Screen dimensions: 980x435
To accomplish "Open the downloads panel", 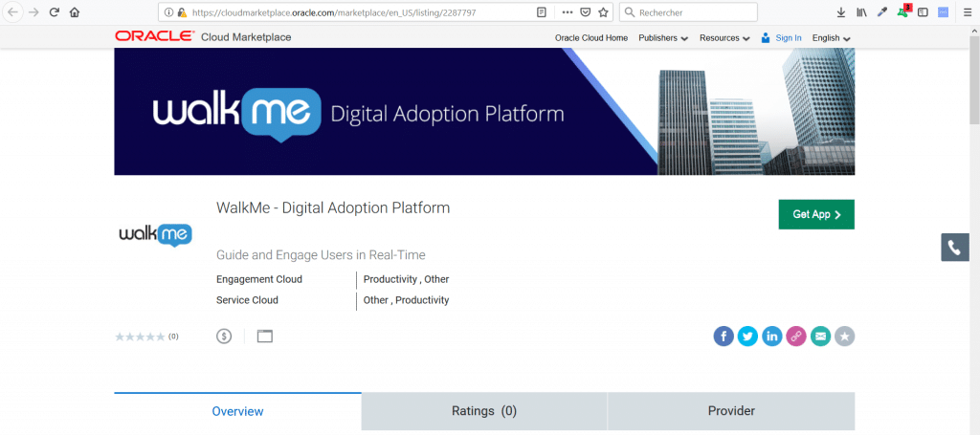I will [841, 11].
